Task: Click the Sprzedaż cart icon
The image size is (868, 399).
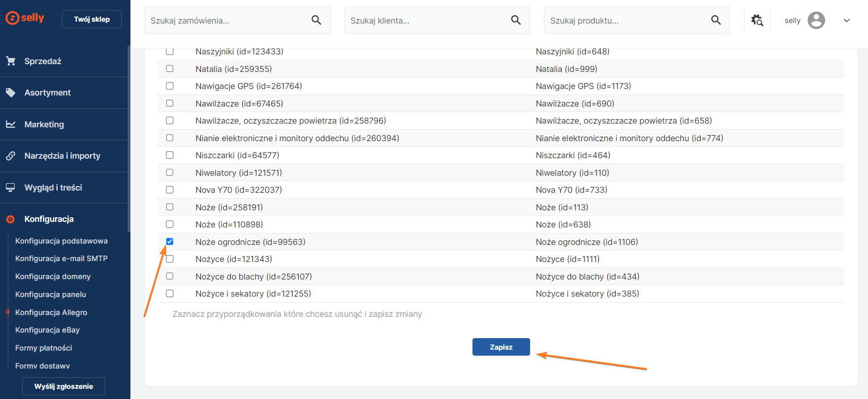Action: pyautogui.click(x=11, y=61)
